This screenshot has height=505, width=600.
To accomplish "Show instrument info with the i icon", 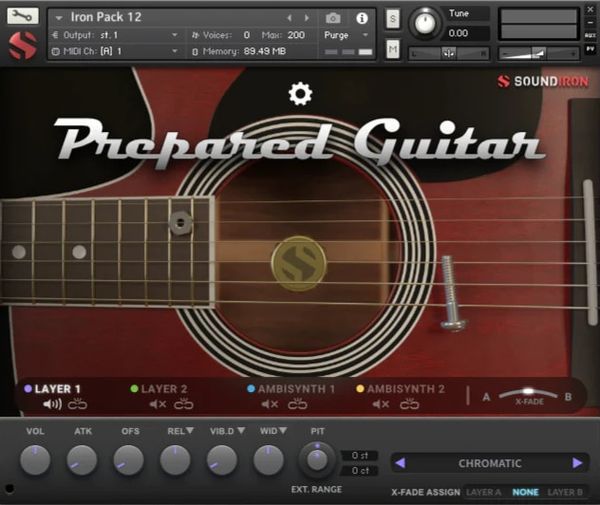I will [362, 18].
